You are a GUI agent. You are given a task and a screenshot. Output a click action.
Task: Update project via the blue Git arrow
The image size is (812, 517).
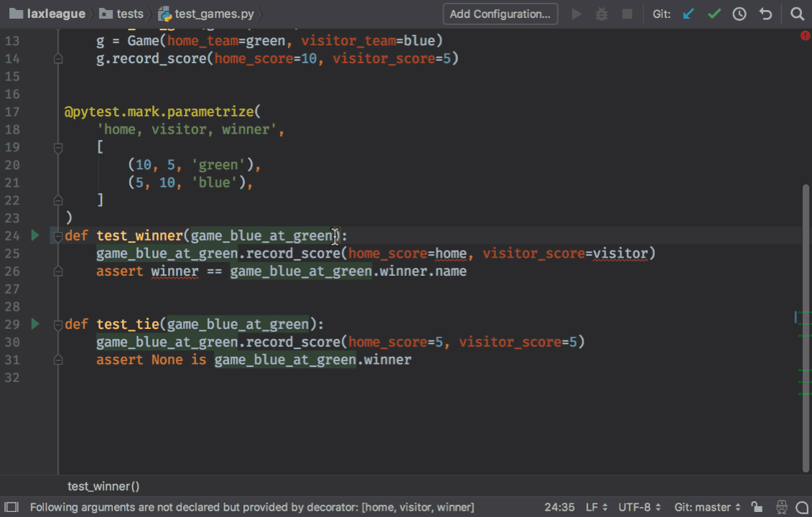(688, 14)
